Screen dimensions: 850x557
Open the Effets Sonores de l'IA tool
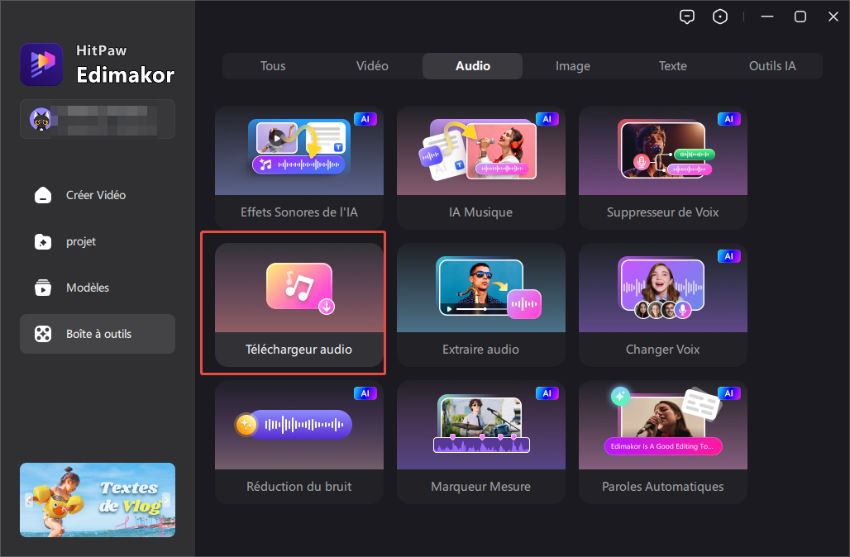[299, 167]
